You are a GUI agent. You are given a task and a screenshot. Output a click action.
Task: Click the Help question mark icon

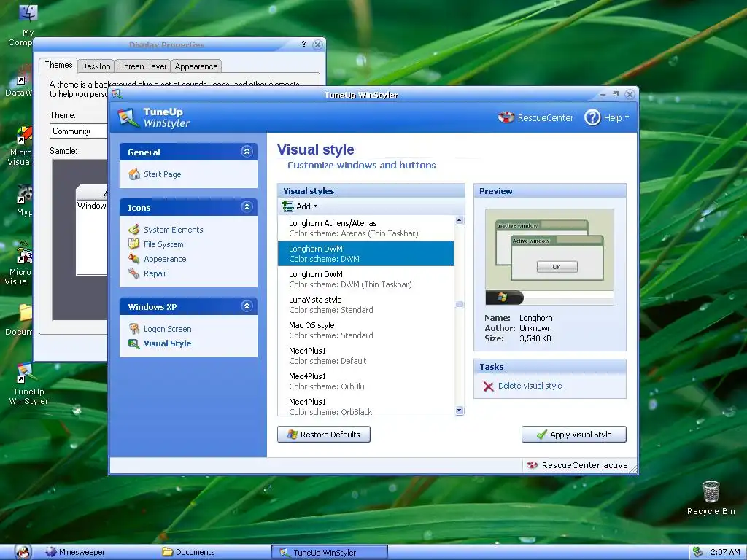(x=592, y=117)
